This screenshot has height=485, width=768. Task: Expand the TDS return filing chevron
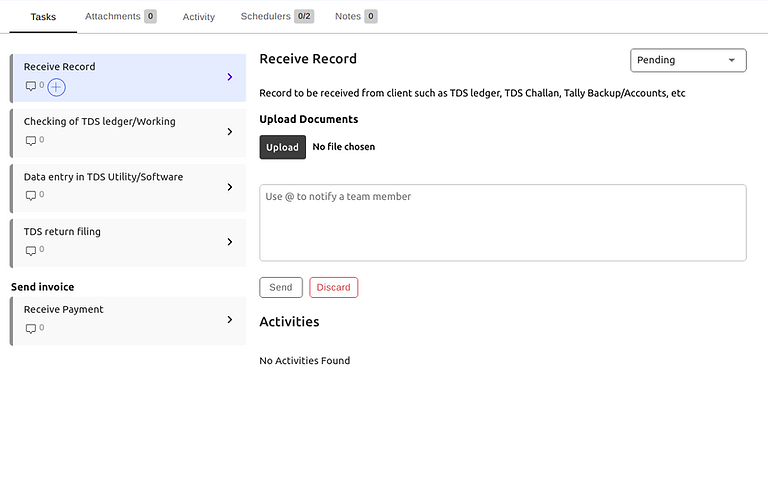230,242
